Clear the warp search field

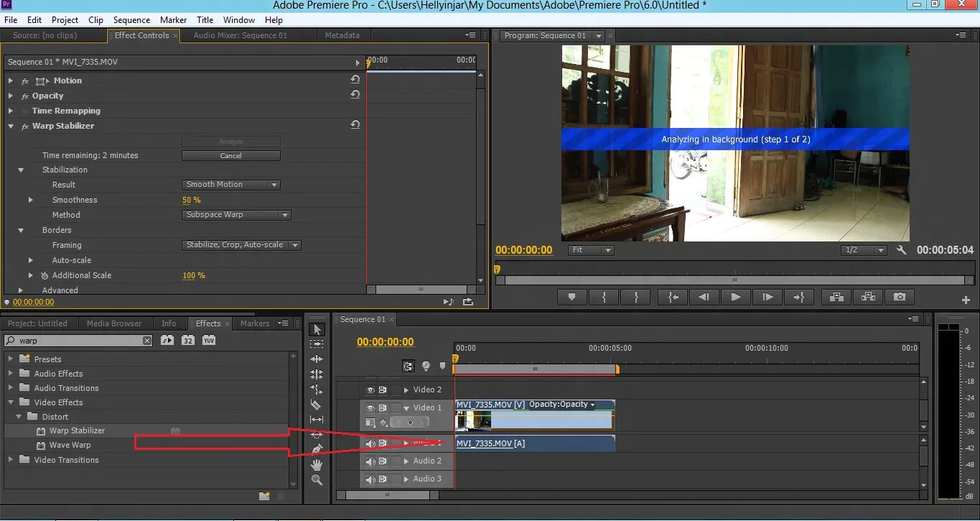click(147, 341)
